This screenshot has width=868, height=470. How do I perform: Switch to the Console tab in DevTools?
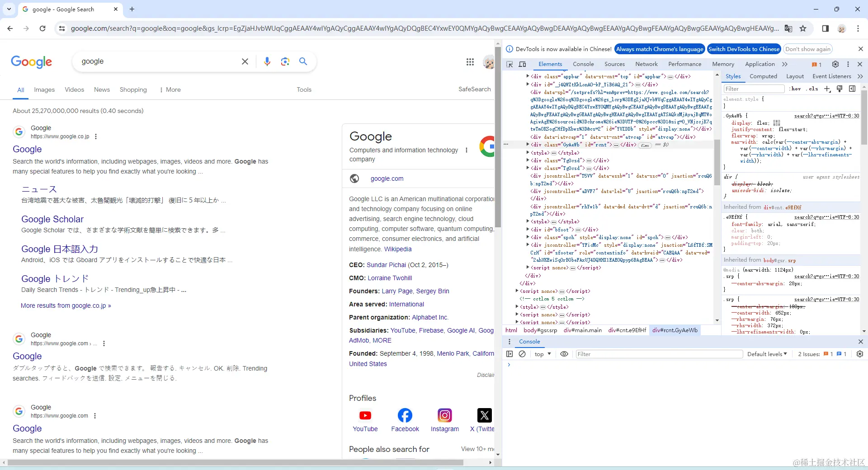(x=583, y=64)
